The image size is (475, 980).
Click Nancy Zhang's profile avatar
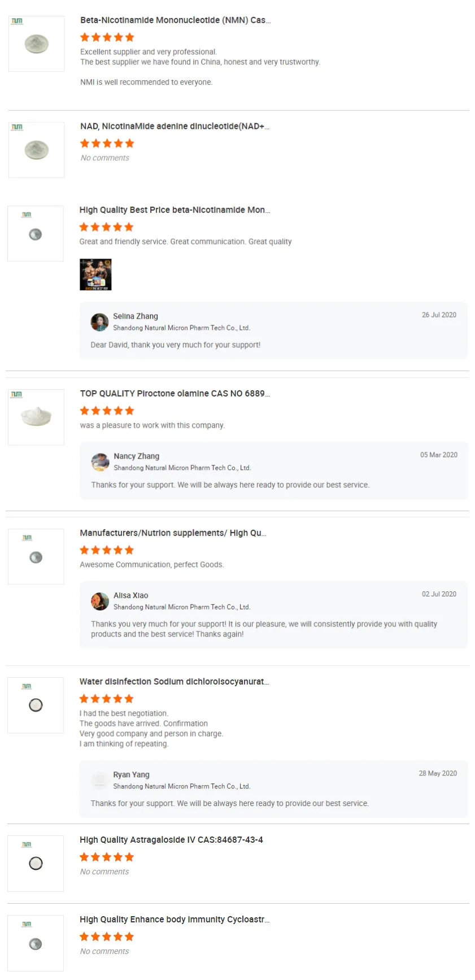(x=99, y=461)
